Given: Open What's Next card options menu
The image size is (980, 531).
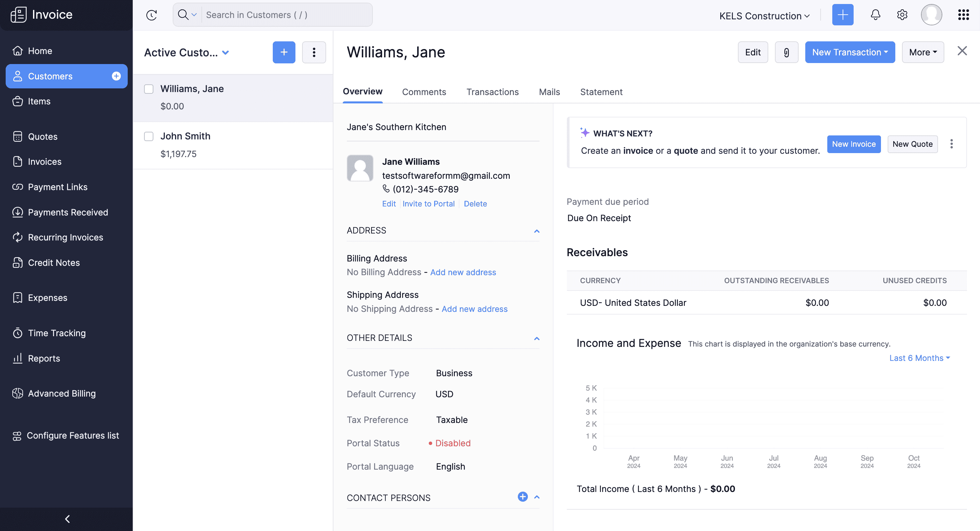Looking at the screenshot, I should (951, 144).
